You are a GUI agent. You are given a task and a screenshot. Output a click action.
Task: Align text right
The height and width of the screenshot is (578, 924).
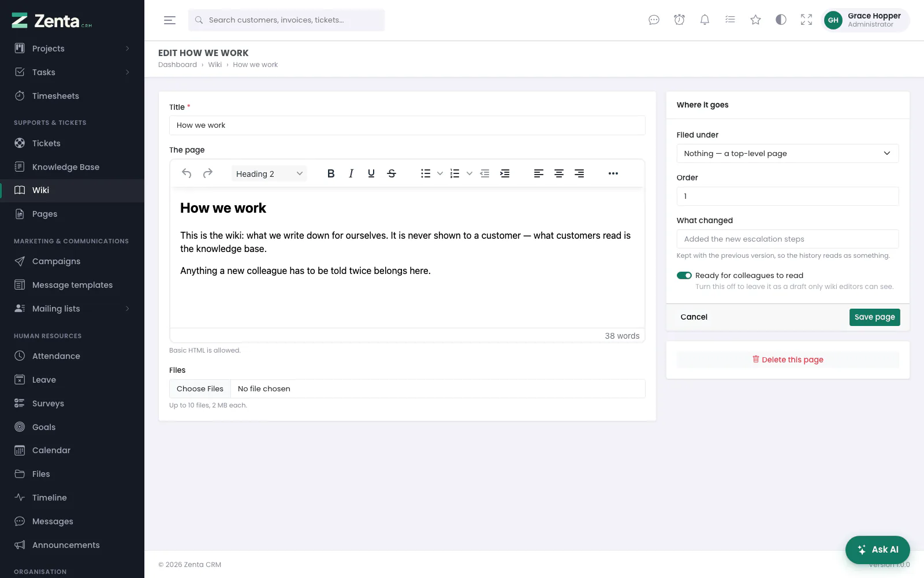[579, 173]
